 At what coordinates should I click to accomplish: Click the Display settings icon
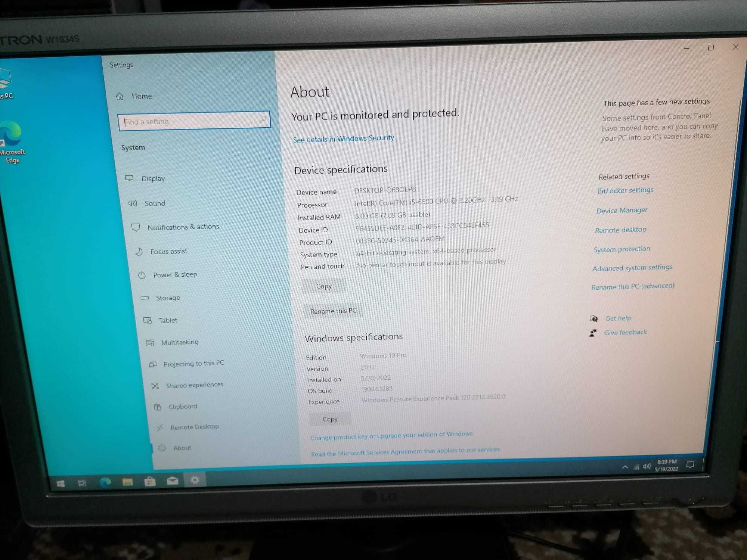point(129,178)
